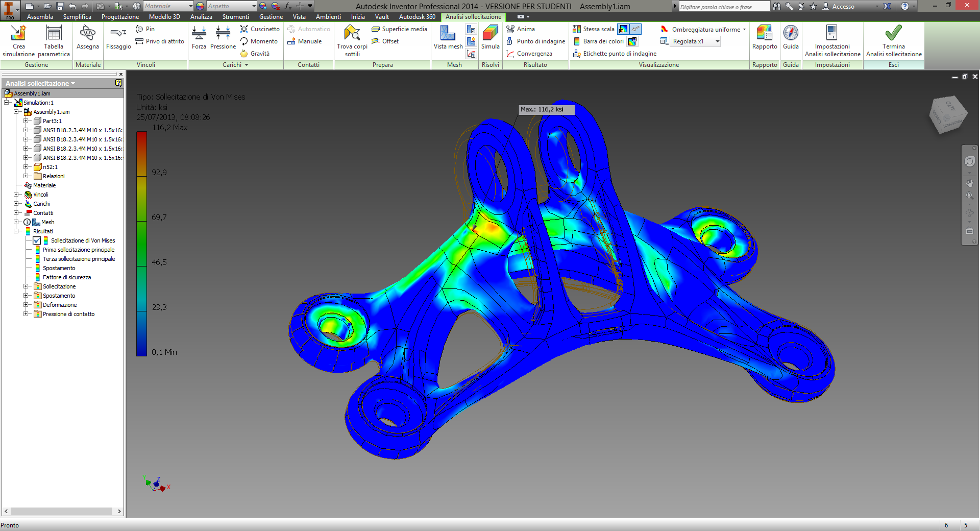Click the Anima result tool
This screenshot has height=531, width=980.
pyautogui.click(x=521, y=29)
